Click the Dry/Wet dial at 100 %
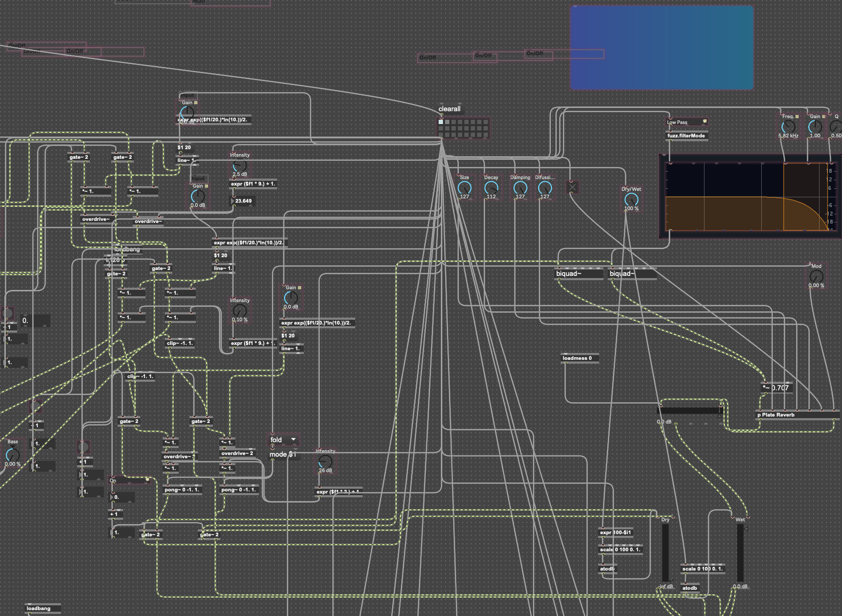The height and width of the screenshot is (616, 842). click(x=631, y=200)
